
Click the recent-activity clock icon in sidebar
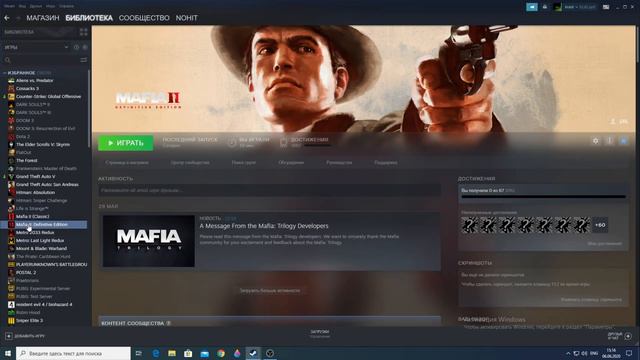(x=76, y=47)
